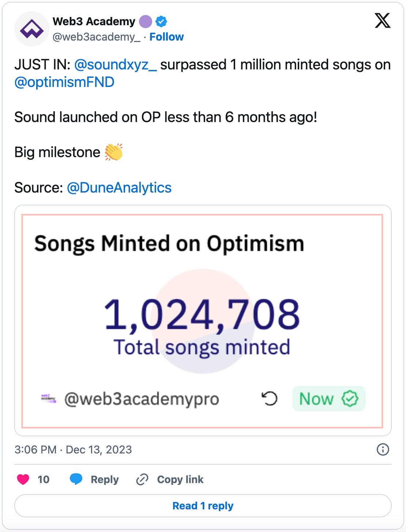406x532 pixels.
Task: Open the X logo in the corner
Action: (382, 20)
